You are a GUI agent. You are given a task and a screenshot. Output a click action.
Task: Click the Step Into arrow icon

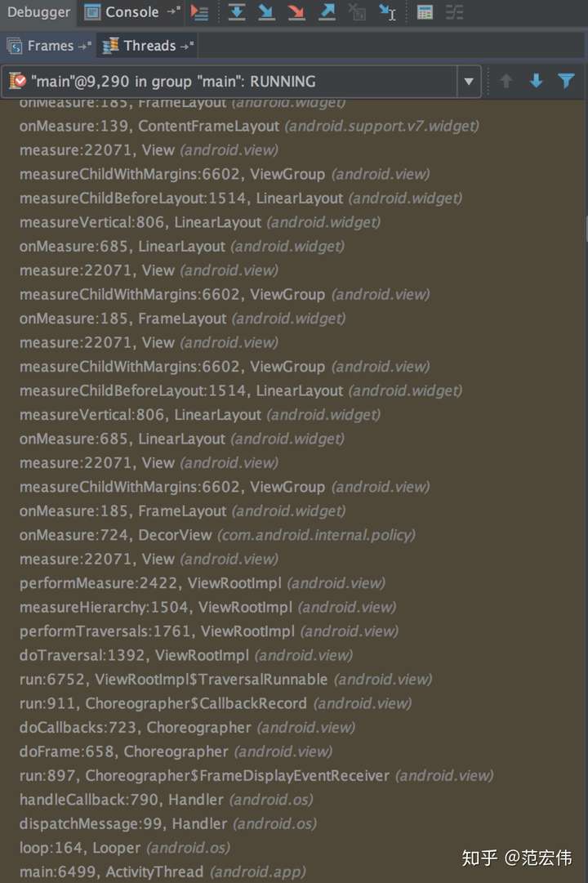(266, 12)
